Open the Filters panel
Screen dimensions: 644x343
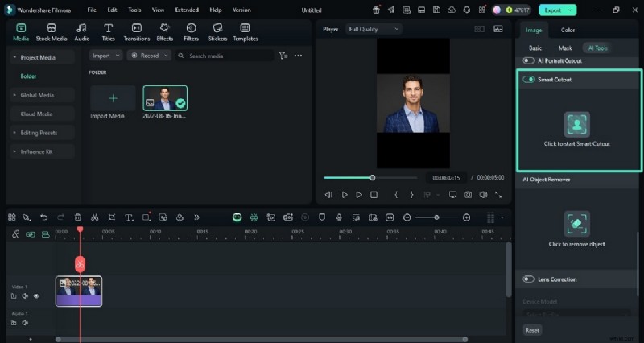tap(191, 32)
